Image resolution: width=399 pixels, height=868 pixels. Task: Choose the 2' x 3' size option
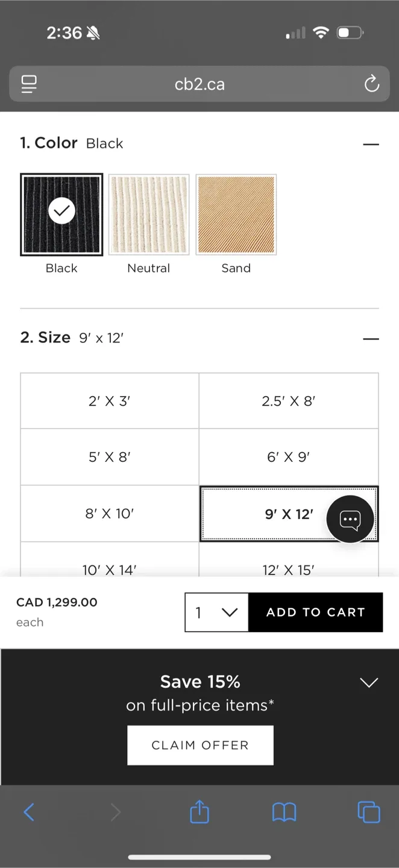109,400
